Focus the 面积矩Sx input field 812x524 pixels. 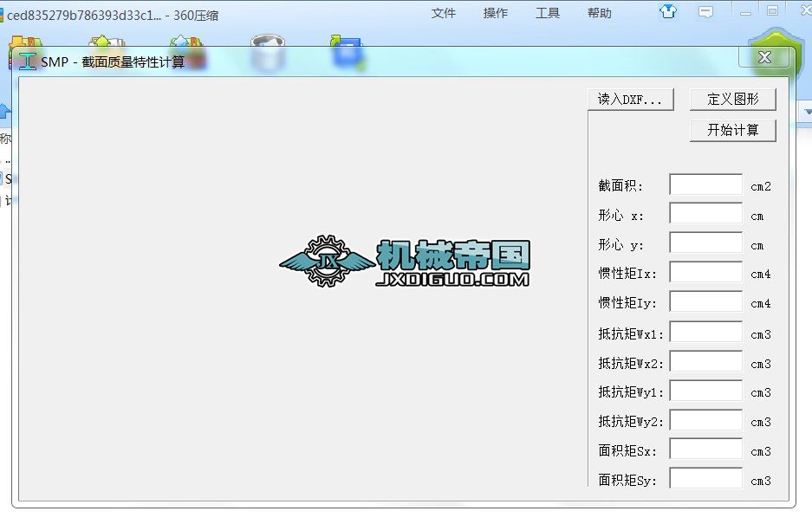coord(705,450)
